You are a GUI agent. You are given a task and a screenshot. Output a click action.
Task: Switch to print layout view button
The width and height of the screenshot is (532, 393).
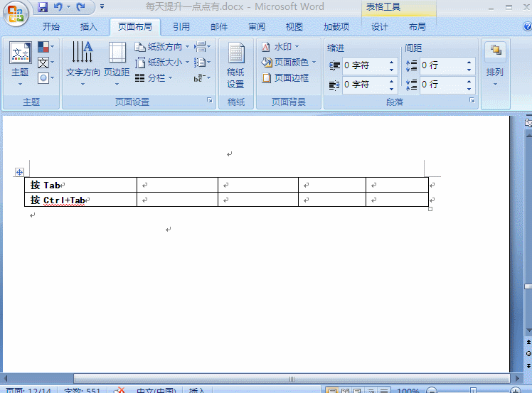[x=332, y=391]
